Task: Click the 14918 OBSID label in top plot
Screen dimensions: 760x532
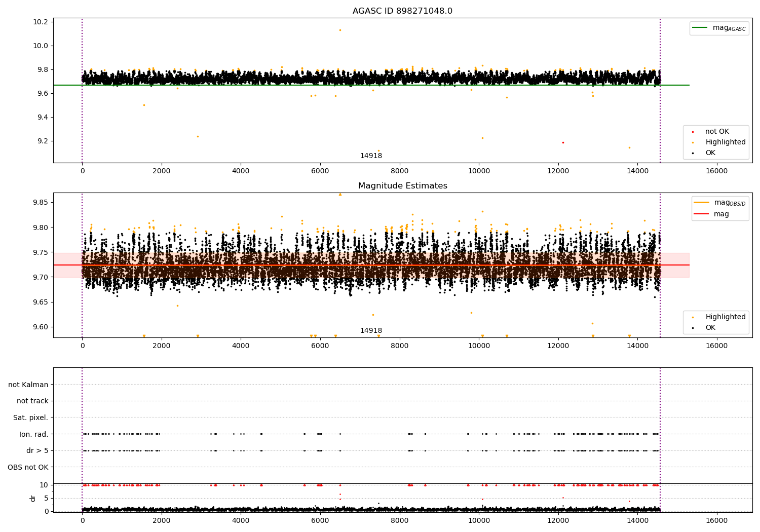Action: point(371,156)
